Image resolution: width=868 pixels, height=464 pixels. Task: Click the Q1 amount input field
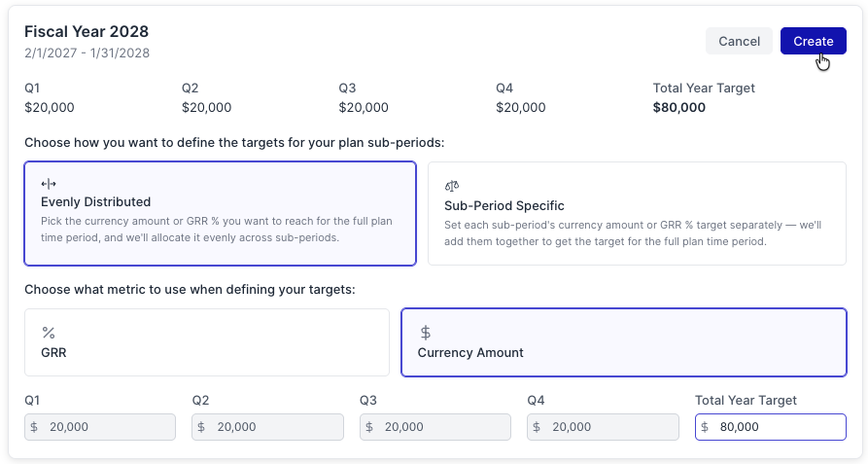coord(107,427)
